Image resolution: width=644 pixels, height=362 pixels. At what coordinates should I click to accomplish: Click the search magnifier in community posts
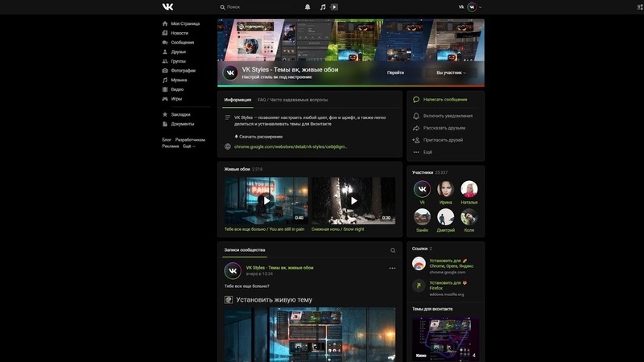point(393,250)
